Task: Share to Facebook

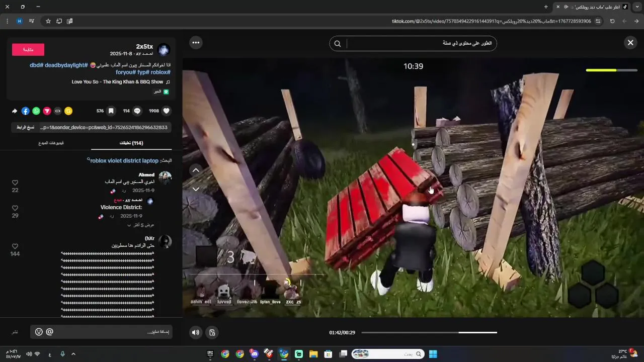Action: [25, 111]
